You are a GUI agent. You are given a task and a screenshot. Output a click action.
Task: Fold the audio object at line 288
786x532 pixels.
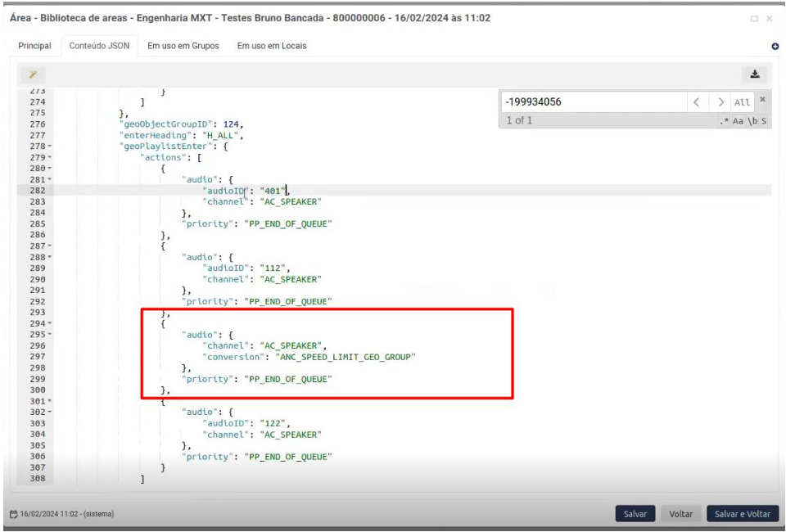tap(51, 257)
